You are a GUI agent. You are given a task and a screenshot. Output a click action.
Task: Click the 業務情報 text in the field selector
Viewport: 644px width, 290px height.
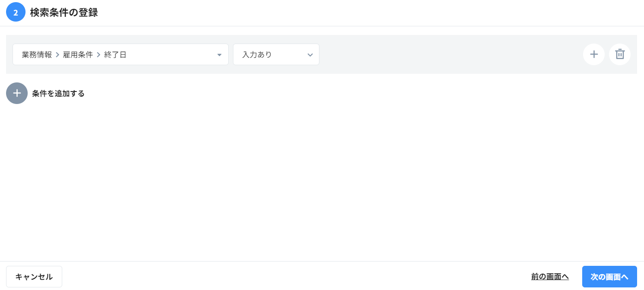(37, 55)
